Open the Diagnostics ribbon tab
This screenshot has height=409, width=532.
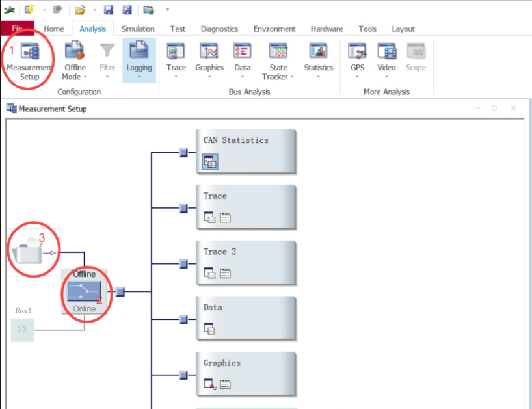[x=219, y=29]
